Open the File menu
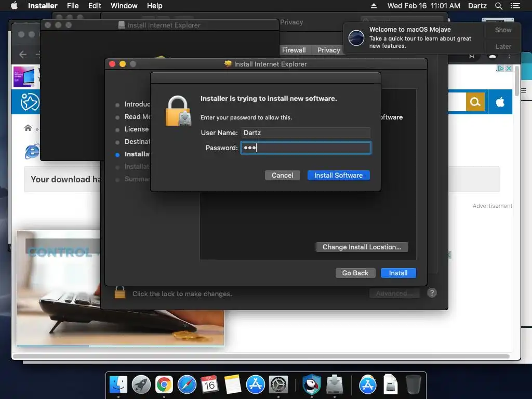The height and width of the screenshot is (399, 532). point(73,6)
